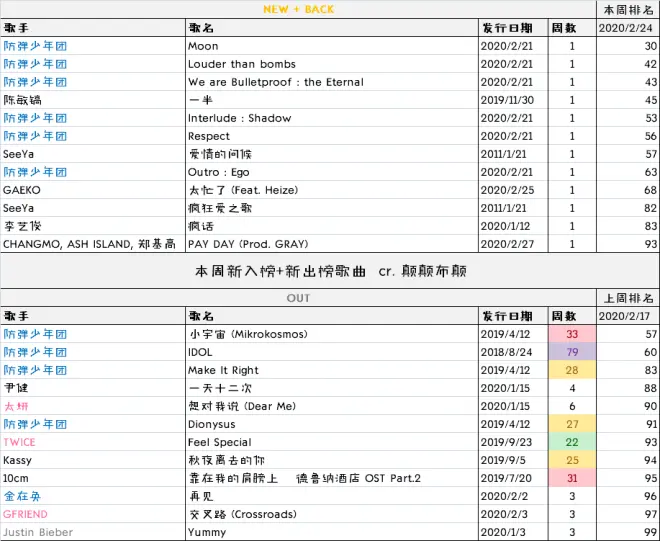This screenshot has height=541, width=660.
Task: Select the purple weeks cell '79'
Action: coord(572,352)
